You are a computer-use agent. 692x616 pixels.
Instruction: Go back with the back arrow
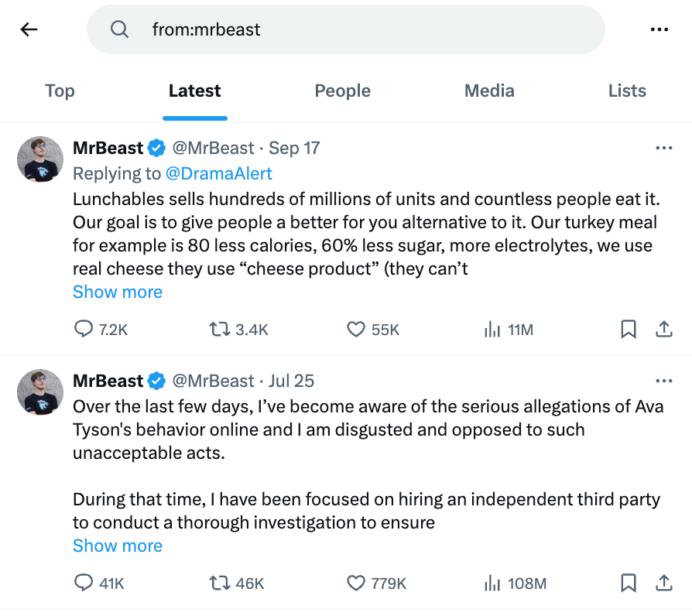coord(29,29)
